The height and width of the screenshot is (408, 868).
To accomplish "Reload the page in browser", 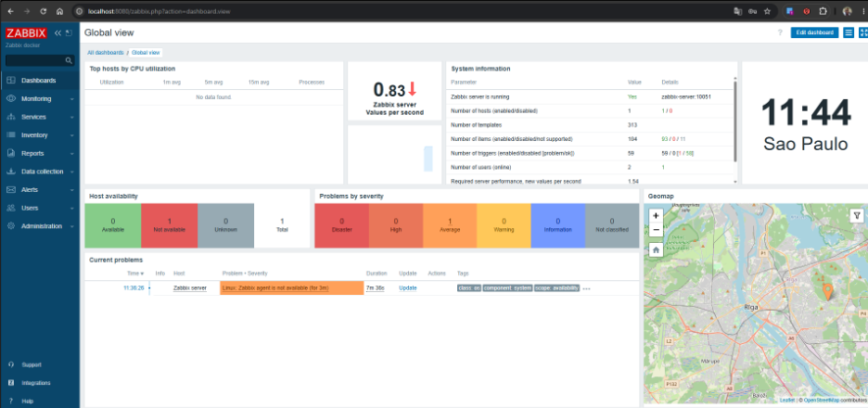I will tap(44, 11).
